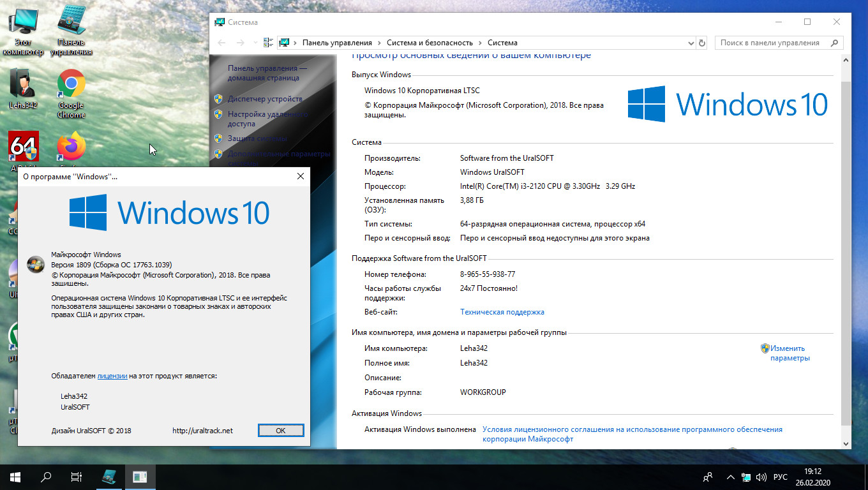The width and height of the screenshot is (868, 490).
Task: Click scrollbar up arrow in Система window
Action: [x=846, y=59]
